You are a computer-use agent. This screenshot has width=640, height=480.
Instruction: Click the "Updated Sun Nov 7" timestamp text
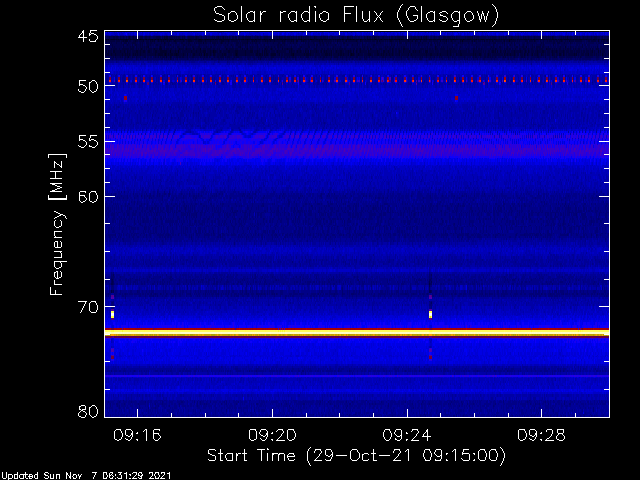click(x=86, y=476)
